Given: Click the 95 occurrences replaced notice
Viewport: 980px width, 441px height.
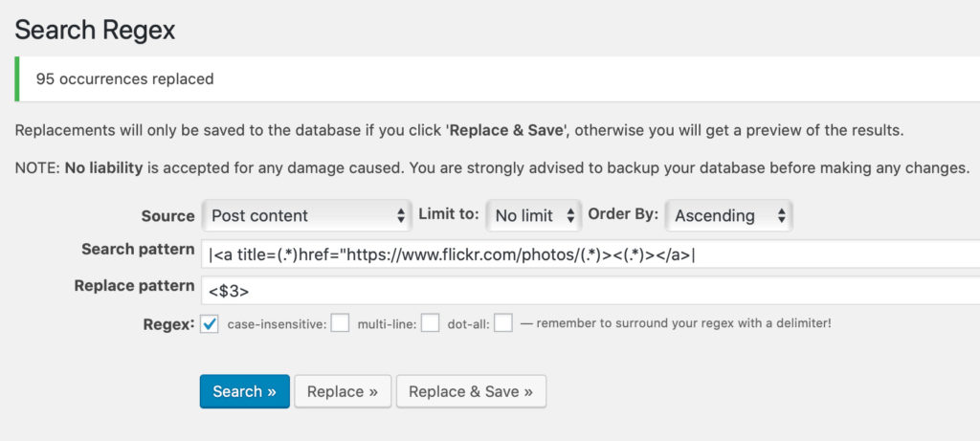Looking at the screenshot, I should tap(124, 78).
